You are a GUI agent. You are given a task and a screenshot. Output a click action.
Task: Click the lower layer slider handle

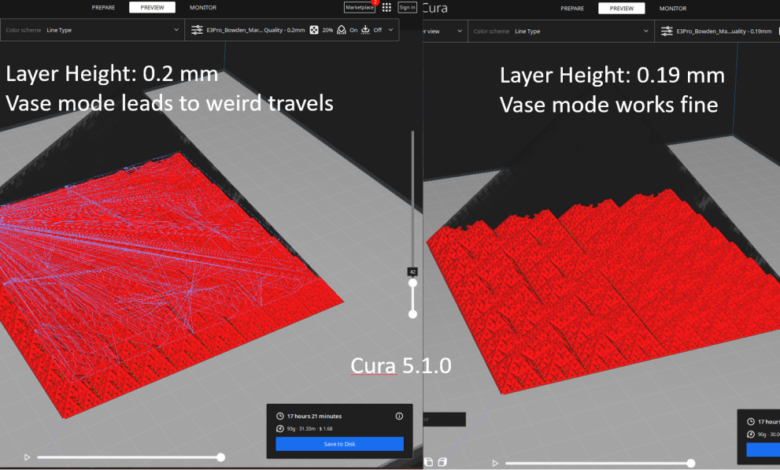412,314
